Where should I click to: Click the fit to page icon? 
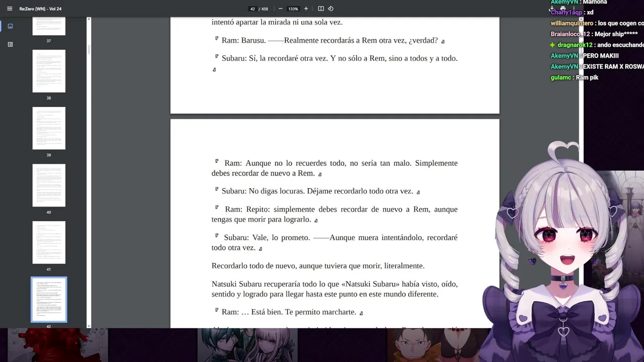coord(320,9)
